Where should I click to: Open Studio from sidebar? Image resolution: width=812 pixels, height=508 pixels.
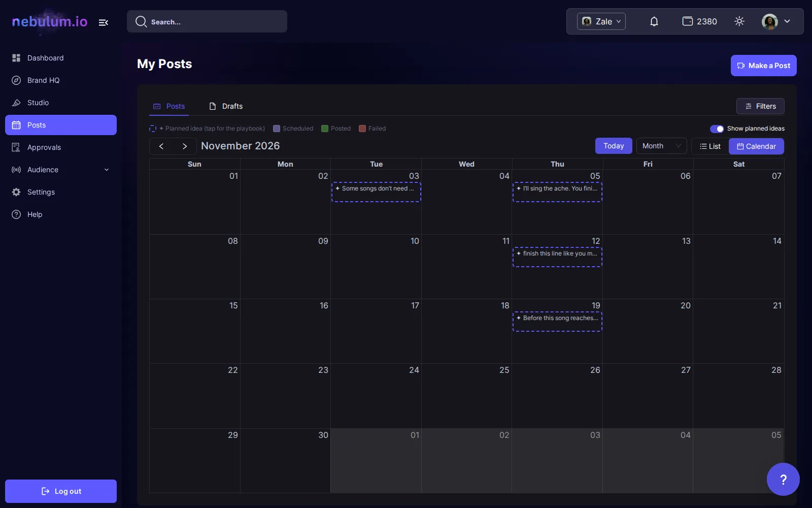(x=61, y=103)
